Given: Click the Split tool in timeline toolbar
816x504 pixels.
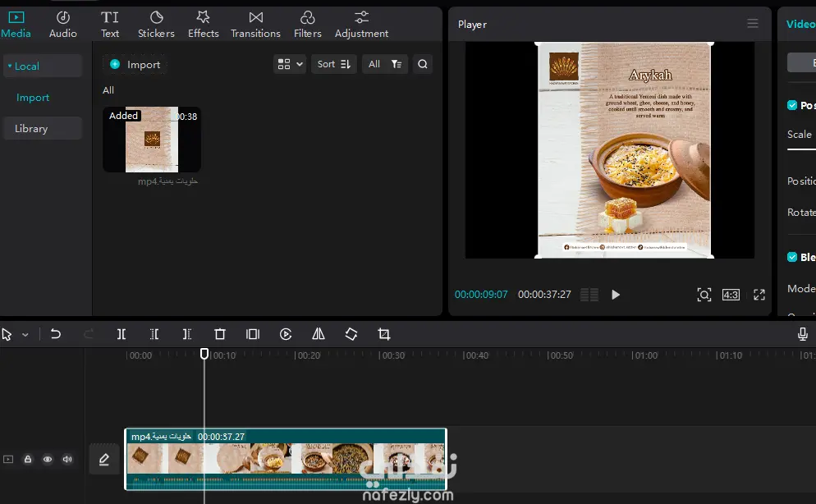Looking at the screenshot, I should pos(121,334).
